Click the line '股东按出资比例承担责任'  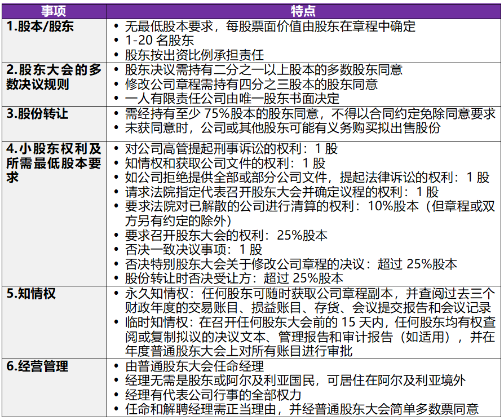coord(194,55)
